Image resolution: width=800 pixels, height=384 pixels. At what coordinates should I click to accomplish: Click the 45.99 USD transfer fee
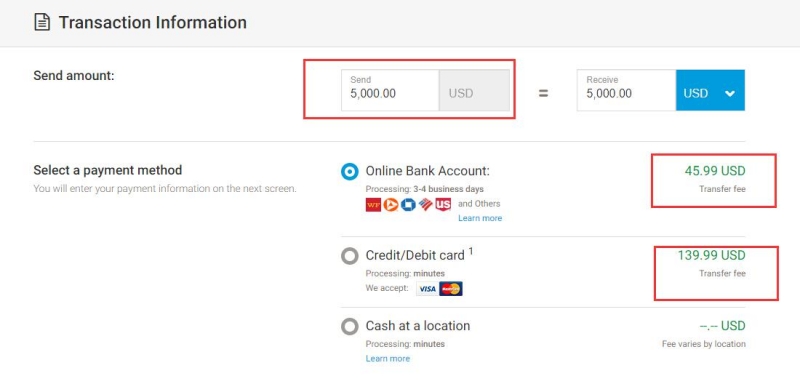click(715, 171)
